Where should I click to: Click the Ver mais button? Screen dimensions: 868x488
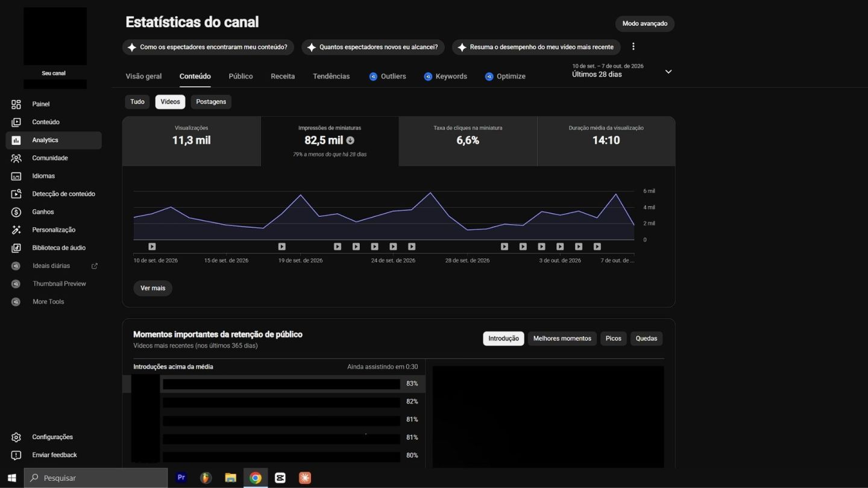[153, 288]
